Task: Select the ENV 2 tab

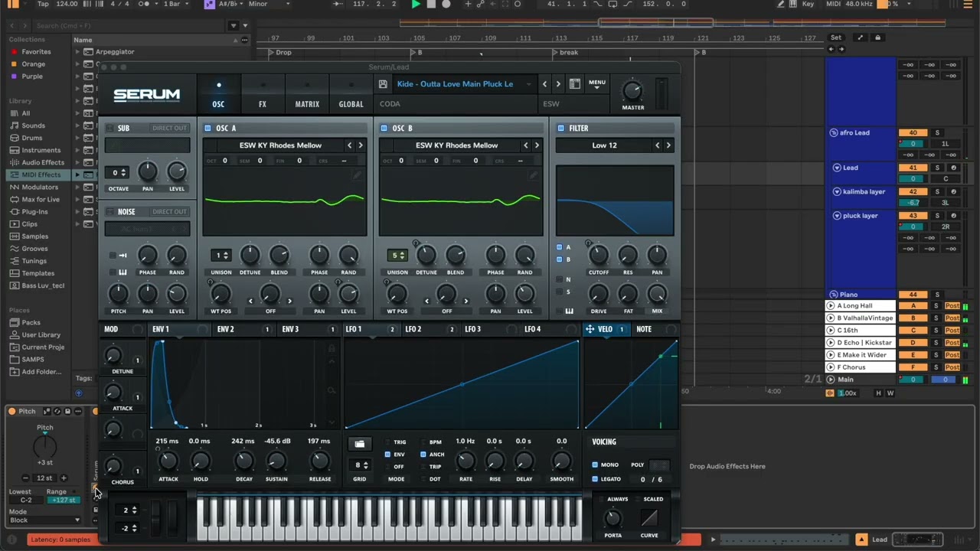Action: (x=225, y=329)
